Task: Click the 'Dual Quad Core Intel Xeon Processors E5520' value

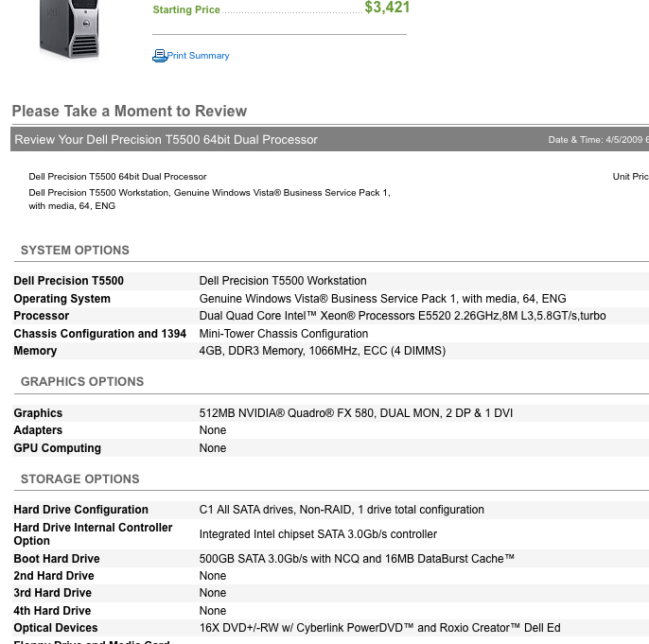Action: pos(402,316)
